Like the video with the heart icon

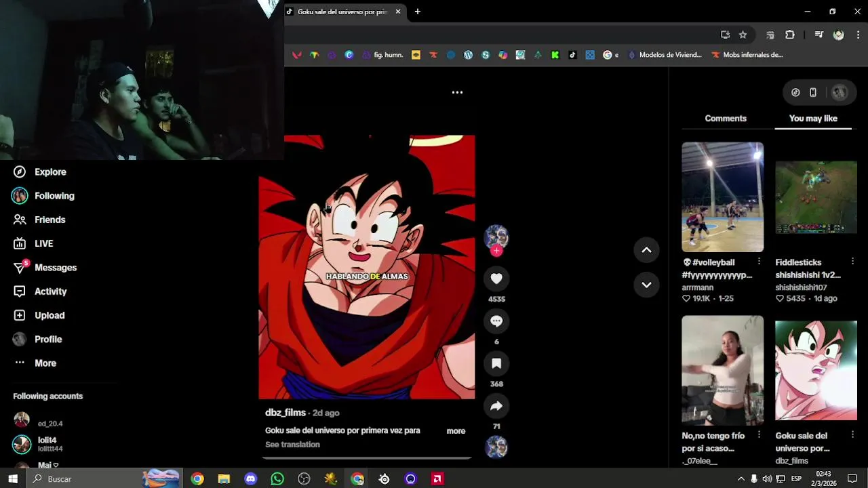[x=496, y=279]
